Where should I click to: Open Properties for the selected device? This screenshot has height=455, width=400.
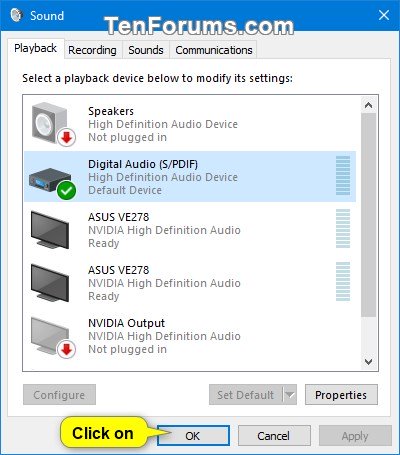341,395
